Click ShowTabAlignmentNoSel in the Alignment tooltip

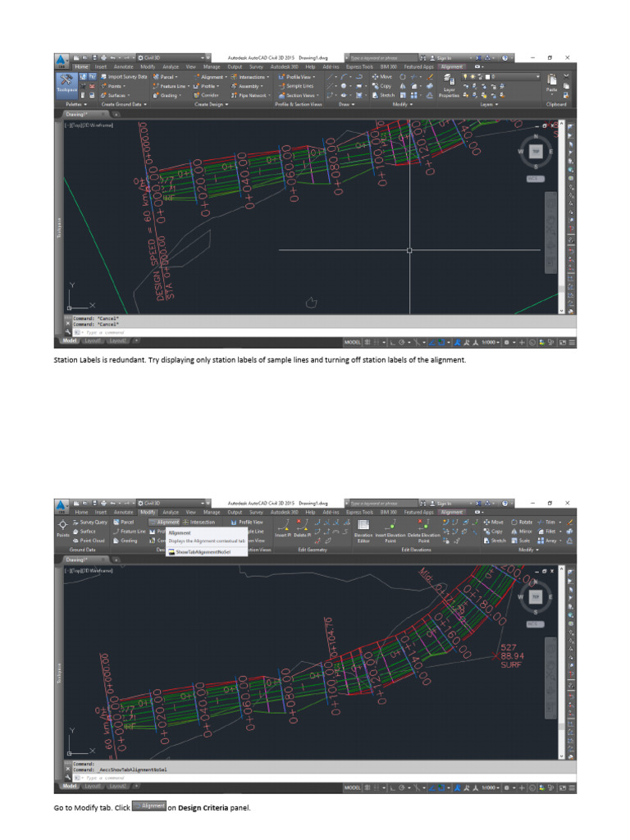click(203, 552)
